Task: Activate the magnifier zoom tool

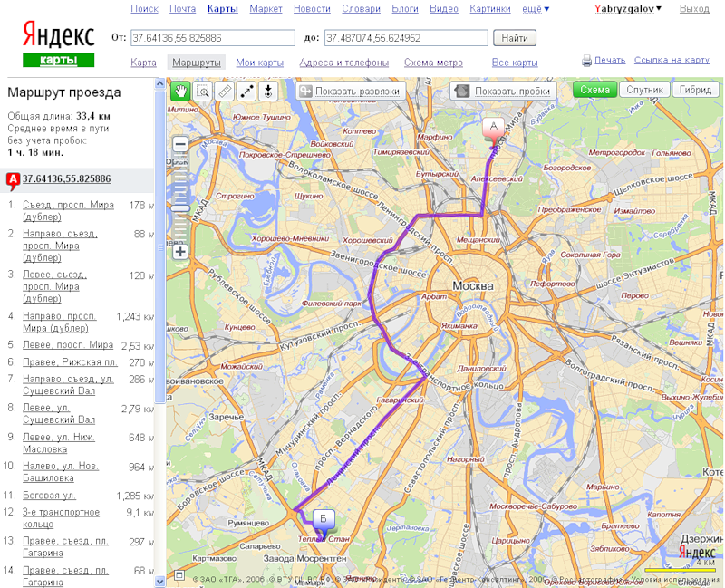Action: [203, 91]
